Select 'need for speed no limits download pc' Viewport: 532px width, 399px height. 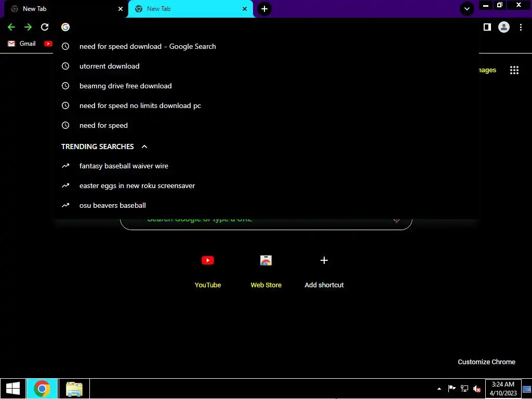pyautogui.click(x=266, y=105)
